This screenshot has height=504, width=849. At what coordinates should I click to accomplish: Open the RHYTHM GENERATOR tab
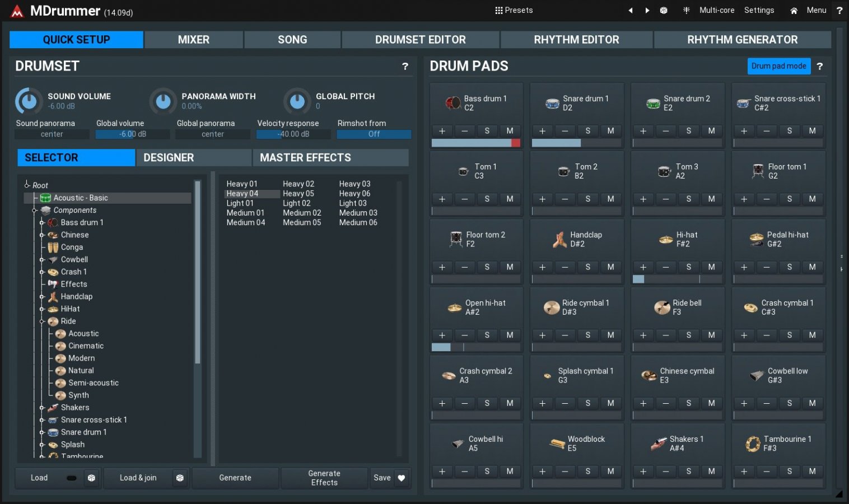click(x=742, y=40)
